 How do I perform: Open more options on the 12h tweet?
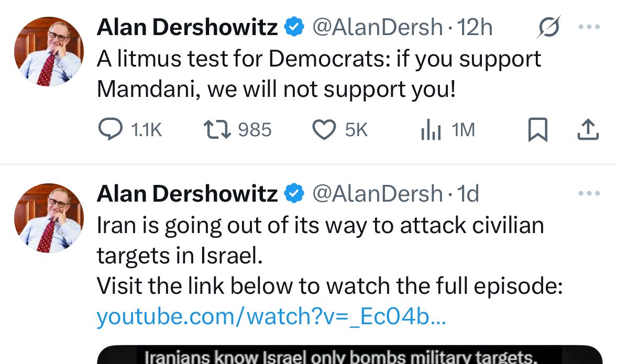click(x=589, y=27)
